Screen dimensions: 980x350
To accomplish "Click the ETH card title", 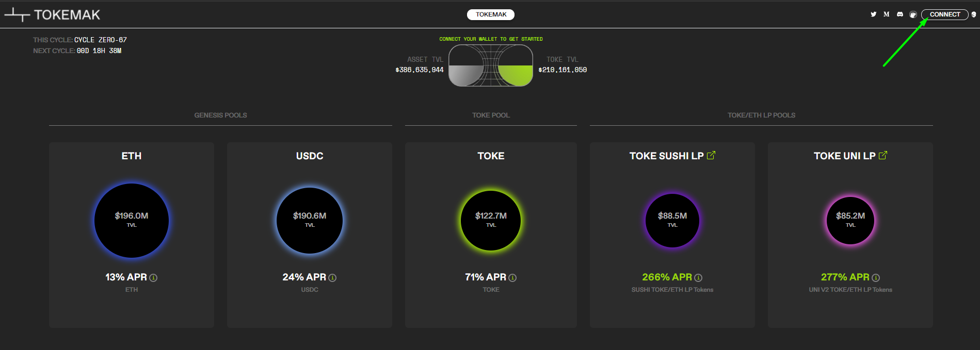I will pos(132,156).
